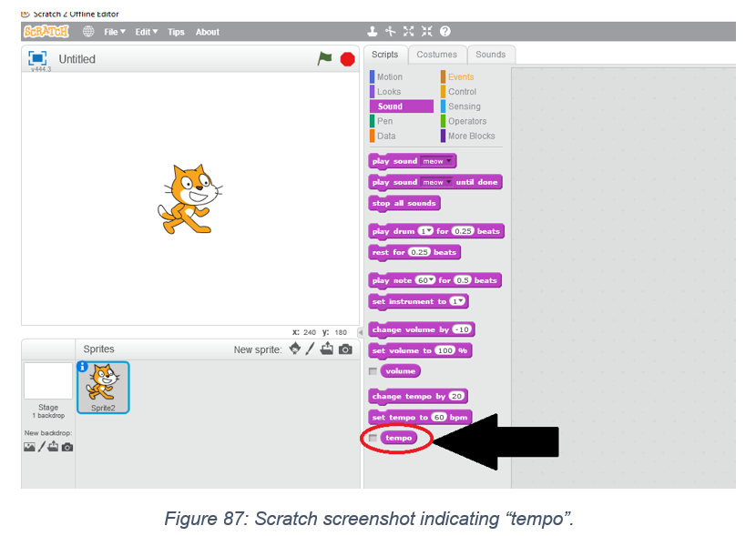This screenshot has height=536, width=756.
Task: Select the Duplicate stamp tool
Action: pos(373,32)
